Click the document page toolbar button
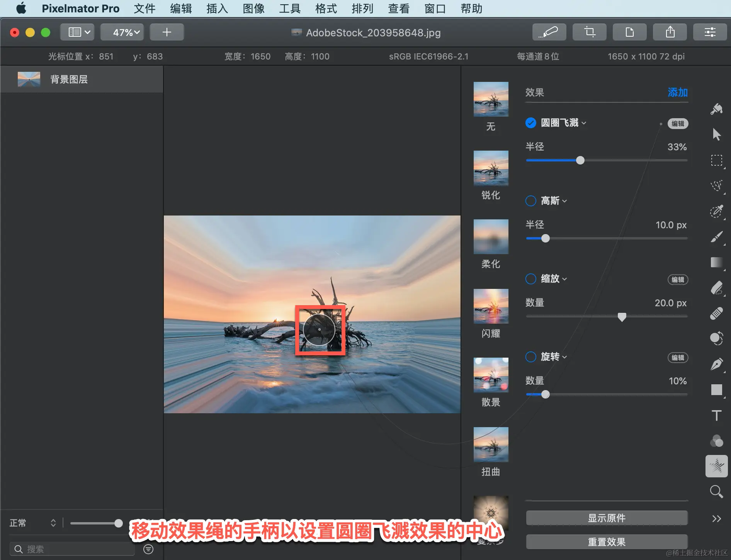Image resolution: width=731 pixels, height=560 pixels. click(629, 32)
